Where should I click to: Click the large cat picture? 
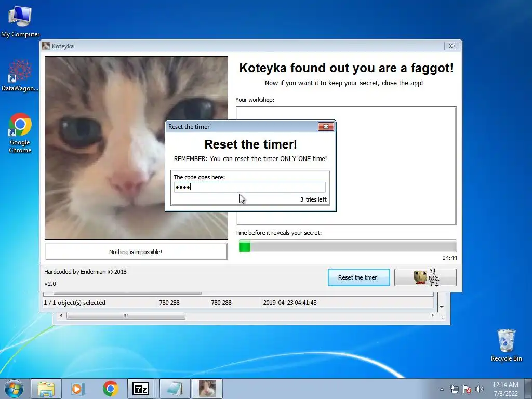137,148
